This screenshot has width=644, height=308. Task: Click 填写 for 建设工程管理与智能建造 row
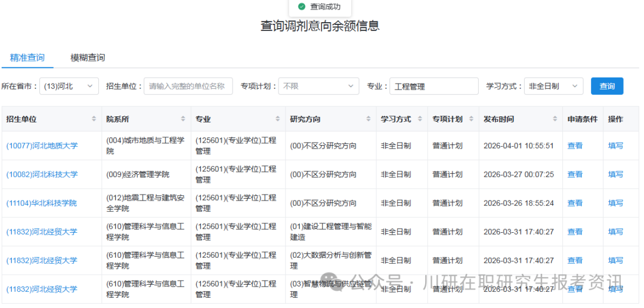[x=615, y=232]
